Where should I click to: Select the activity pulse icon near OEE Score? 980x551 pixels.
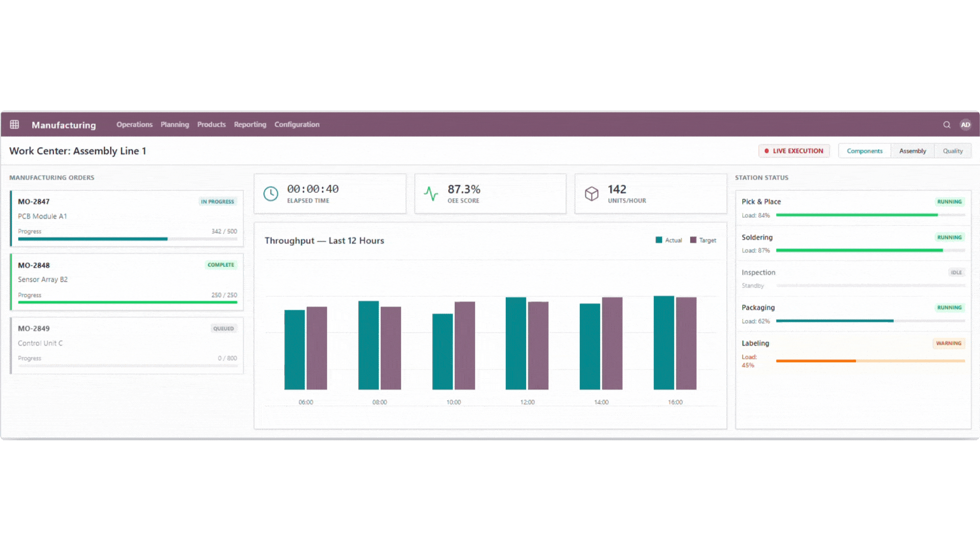[x=431, y=193]
